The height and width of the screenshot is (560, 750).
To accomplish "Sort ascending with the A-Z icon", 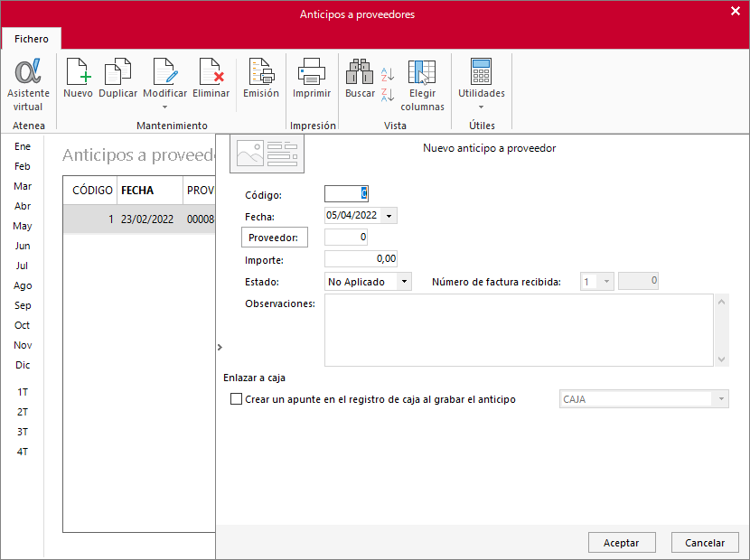I will click(x=388, y=74).
